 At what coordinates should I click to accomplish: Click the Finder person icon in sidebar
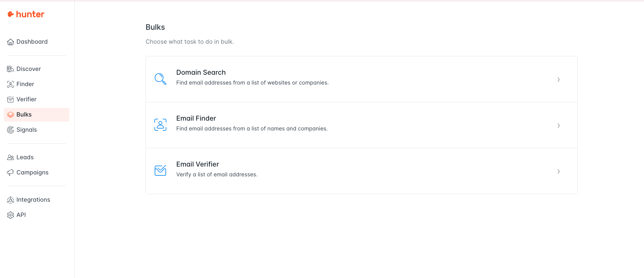click(x=10, y=84)
